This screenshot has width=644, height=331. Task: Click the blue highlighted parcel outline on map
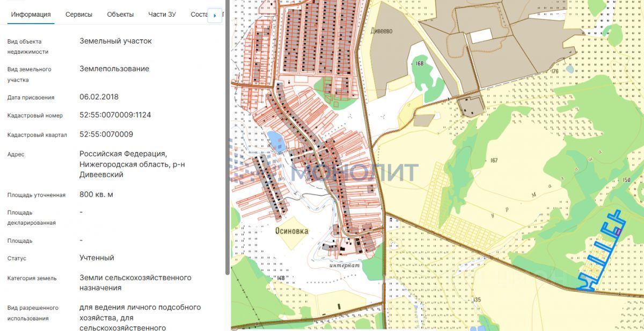point(601,251)
